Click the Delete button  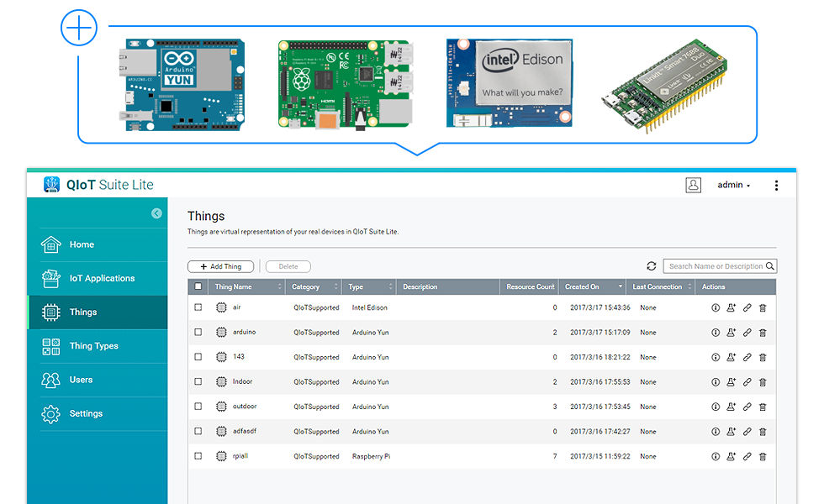click(x=288, y=266)
